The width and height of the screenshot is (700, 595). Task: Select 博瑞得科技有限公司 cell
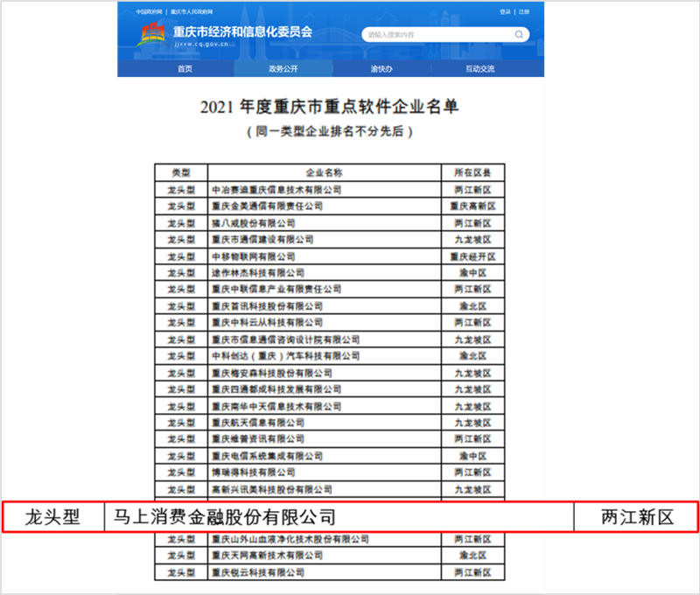[x=325, y=472]
